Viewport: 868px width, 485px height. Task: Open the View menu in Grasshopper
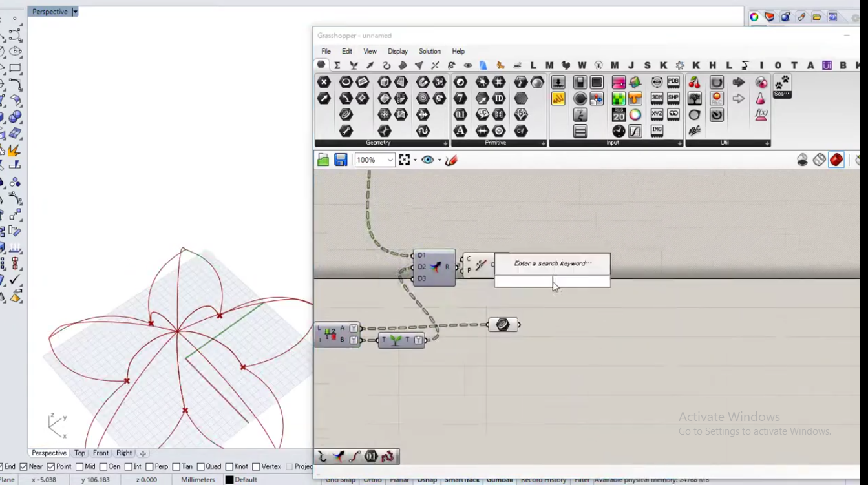coord(370,51)
